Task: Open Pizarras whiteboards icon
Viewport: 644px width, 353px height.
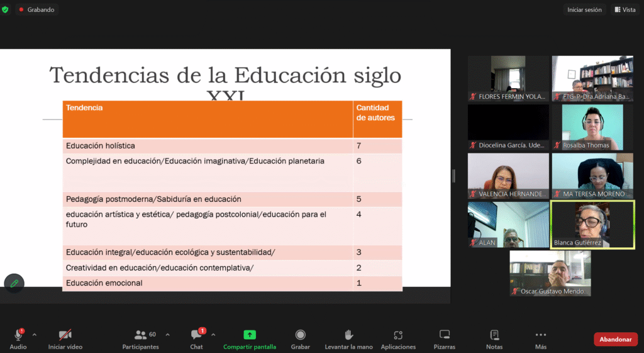Action: tap(445, 335)
